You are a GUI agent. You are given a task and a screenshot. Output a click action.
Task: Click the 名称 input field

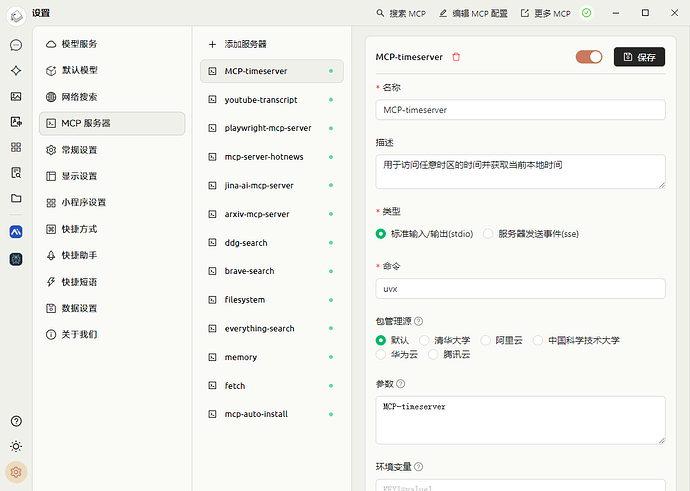coord(520,110)
